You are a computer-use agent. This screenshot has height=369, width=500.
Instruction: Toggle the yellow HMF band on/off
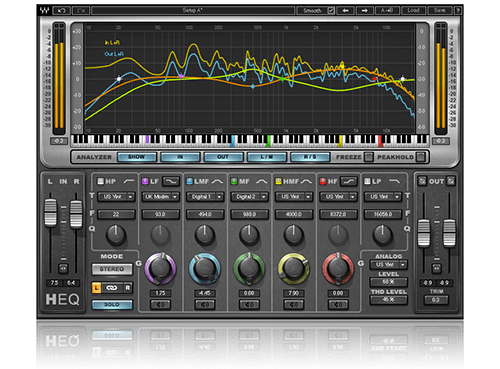(278, 181)
